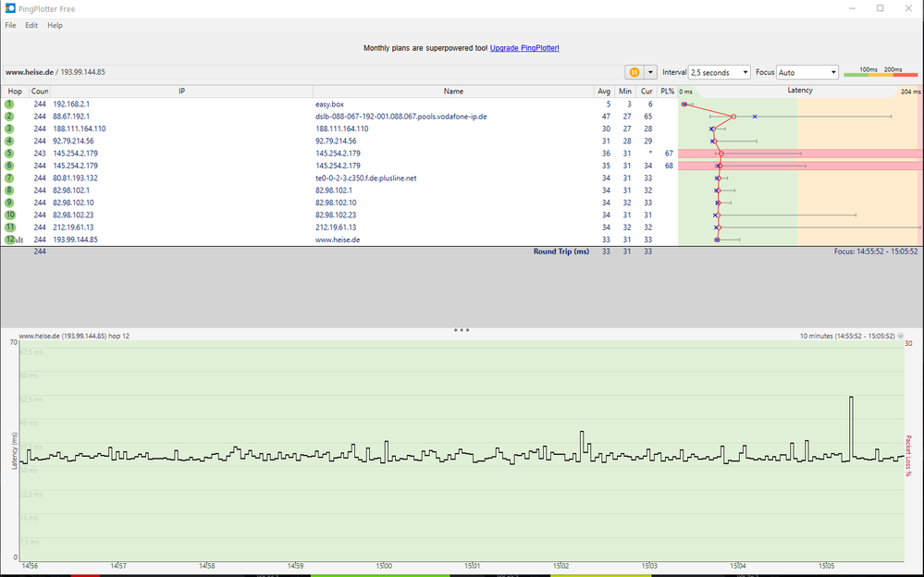The image size is (924, 577).
Task: Click packet loss value 68 on hop 6
Action: (x=669, y=166)
